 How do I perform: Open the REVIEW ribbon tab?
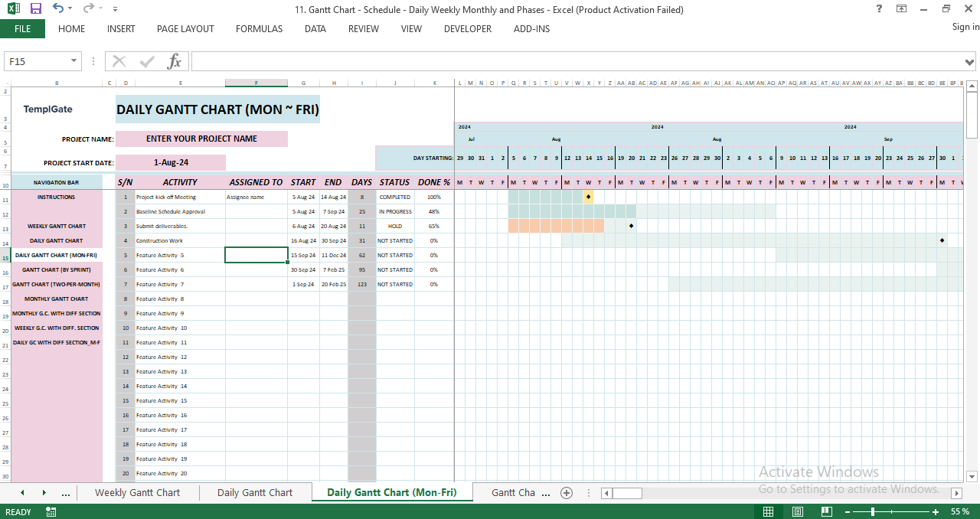(364, 29)
